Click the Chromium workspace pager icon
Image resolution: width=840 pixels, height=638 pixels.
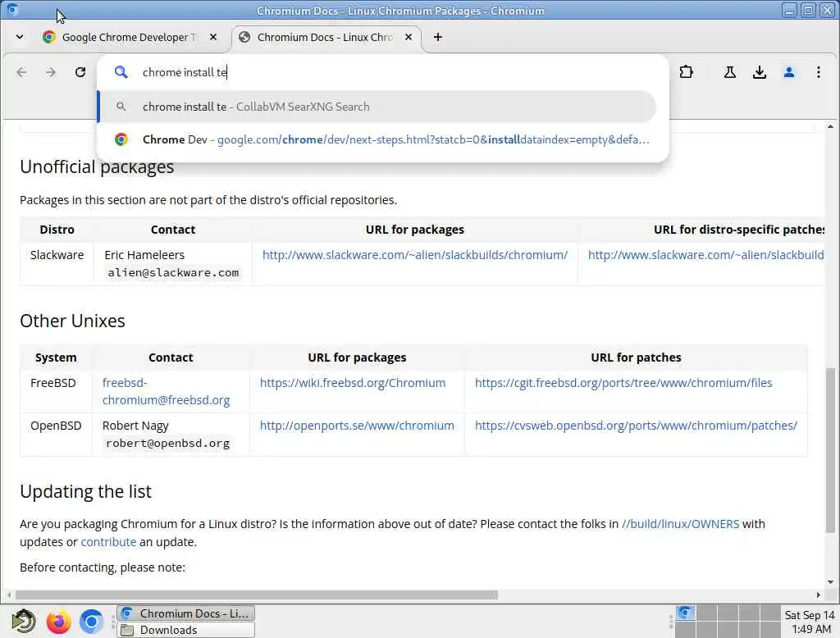685,613
